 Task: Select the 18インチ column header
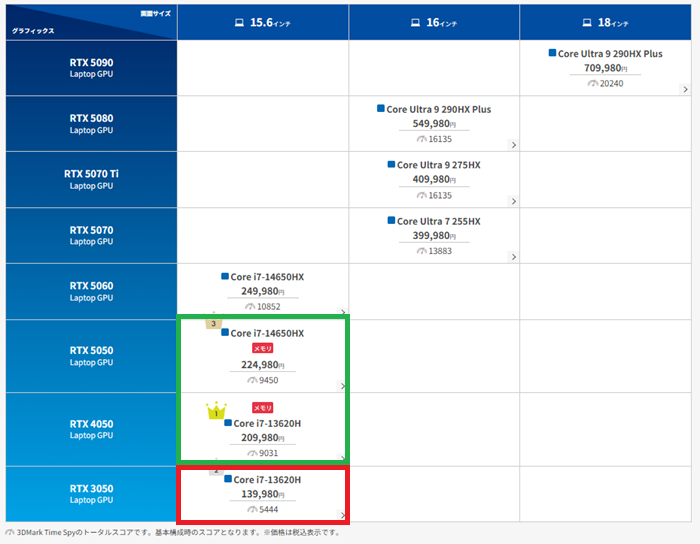point(606,22)
